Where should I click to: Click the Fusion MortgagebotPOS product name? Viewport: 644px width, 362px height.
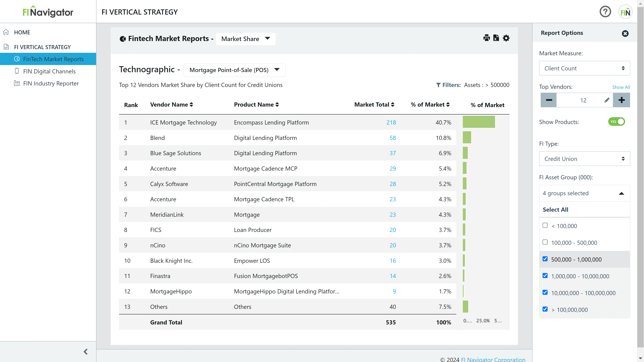coord(266,276)
